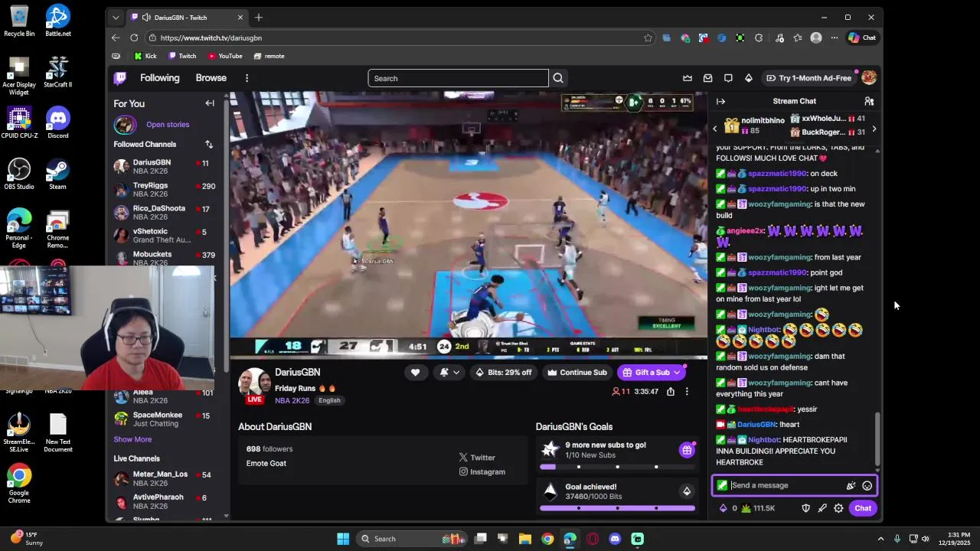Reload the Twitch page
The height and width of the screenshot is (551, 980).
134,37
